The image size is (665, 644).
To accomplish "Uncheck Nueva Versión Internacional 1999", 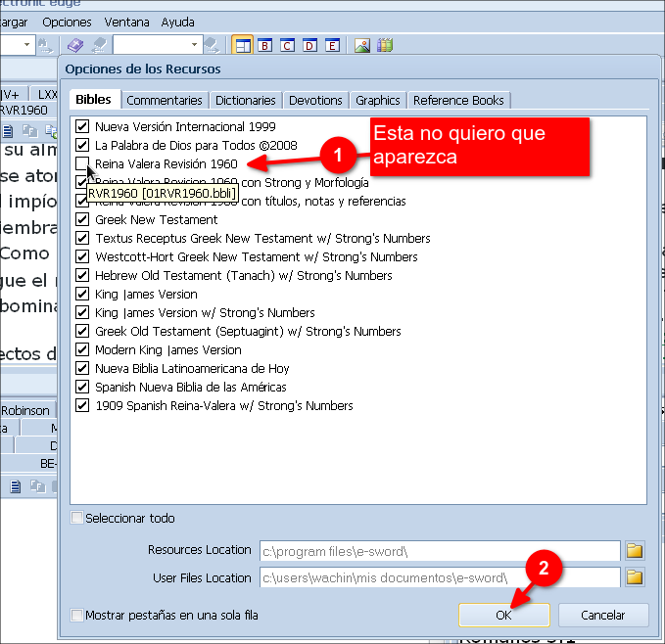I will (82, 126).
